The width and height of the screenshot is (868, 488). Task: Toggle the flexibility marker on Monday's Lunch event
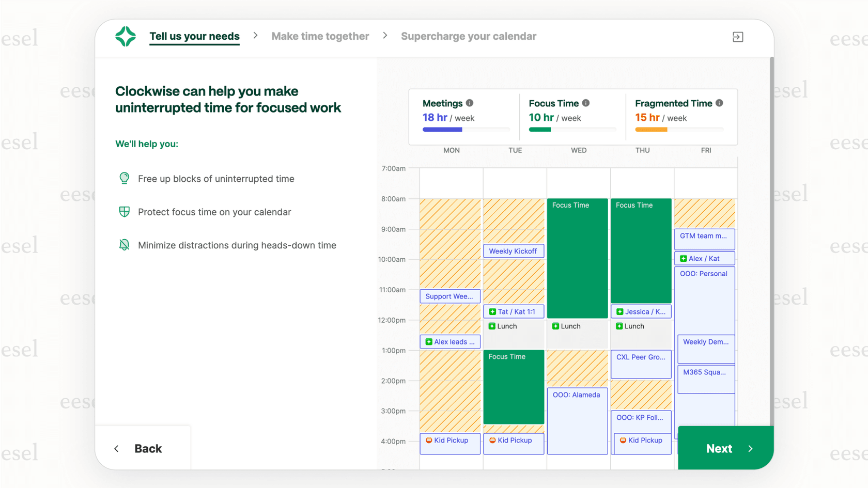pyautogui.click(x=491, y=326)
